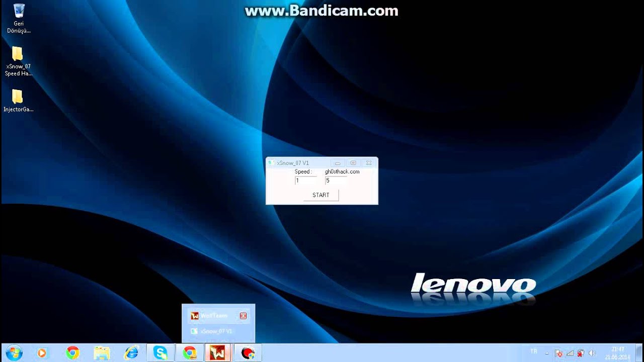This screenshot has height=362, width=644.
Task: Open Windows Explorer from the taskbar
Action: click(x=102, y=353)
